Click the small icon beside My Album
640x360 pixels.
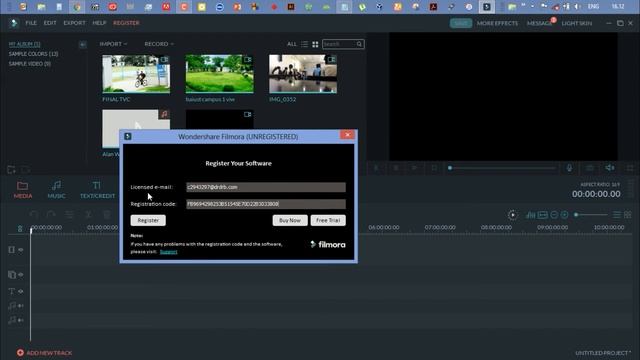(82, 44)
